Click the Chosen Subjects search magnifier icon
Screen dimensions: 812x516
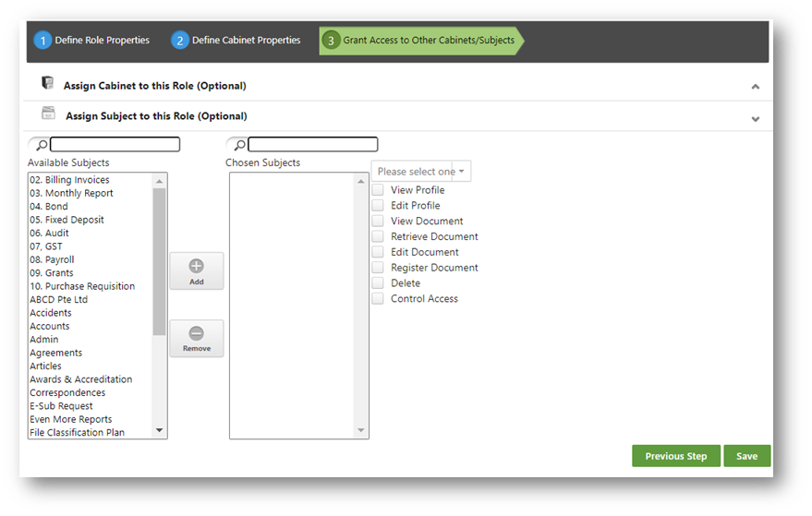click(x=240, y=145)
